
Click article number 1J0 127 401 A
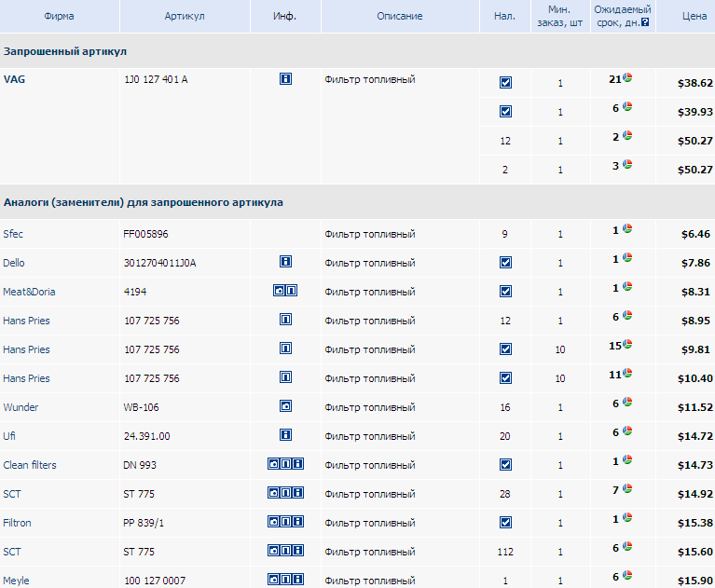coord(156,79)
